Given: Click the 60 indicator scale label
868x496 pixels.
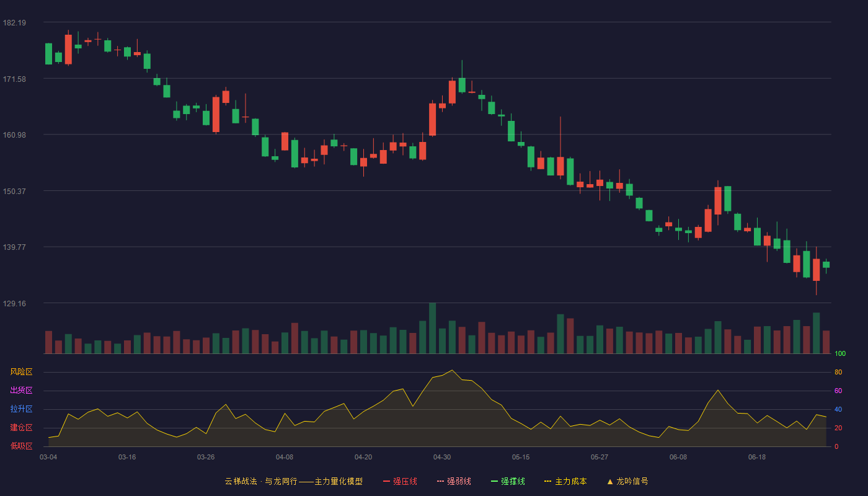Looking at the screenshot, I should [x=838, y=391].
